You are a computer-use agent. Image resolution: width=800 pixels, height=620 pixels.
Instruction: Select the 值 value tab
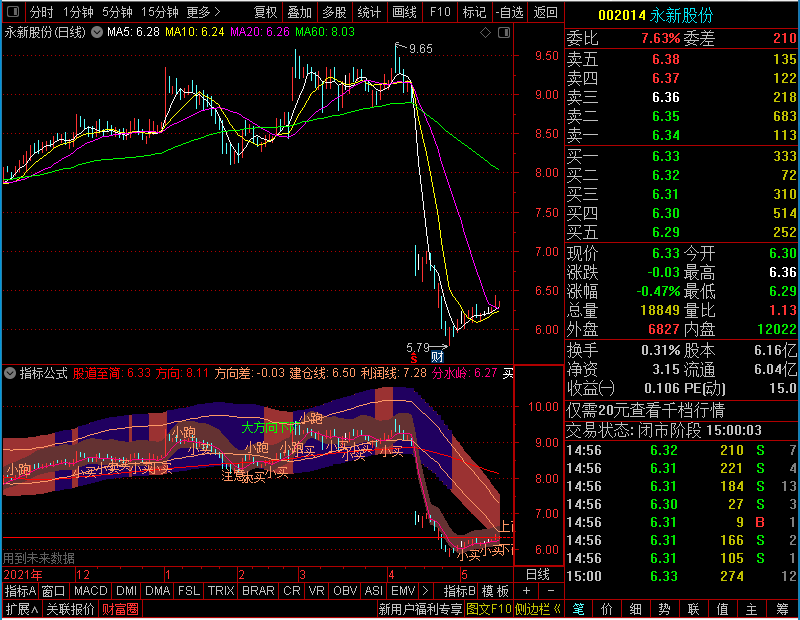[x=722, y=609]
